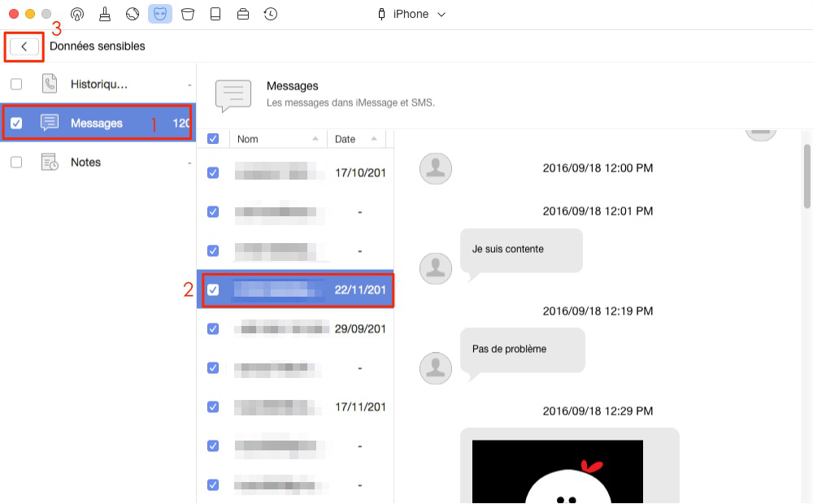
Task: Click the avatar beside 'Pas de problème'
Action: [436, 368]
